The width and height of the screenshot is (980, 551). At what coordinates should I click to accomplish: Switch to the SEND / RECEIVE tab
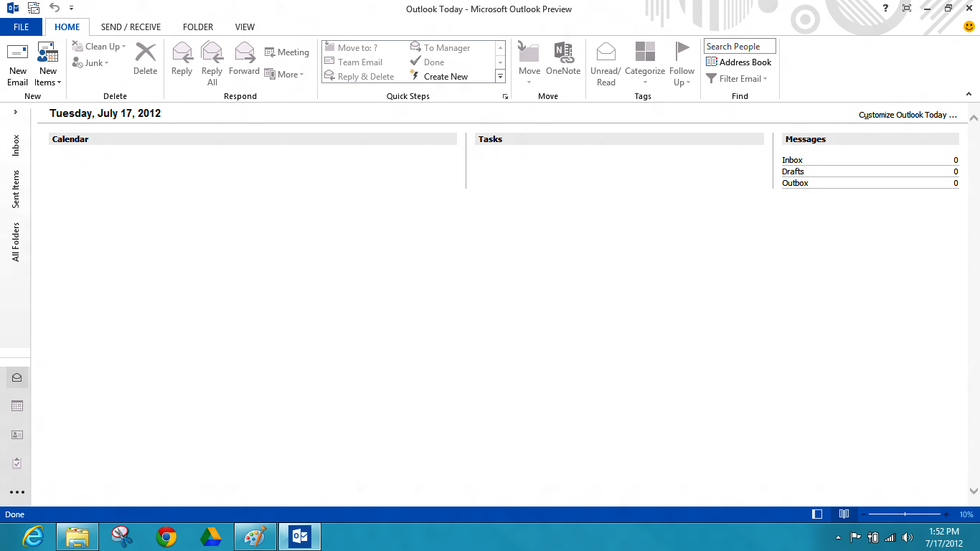131,27
